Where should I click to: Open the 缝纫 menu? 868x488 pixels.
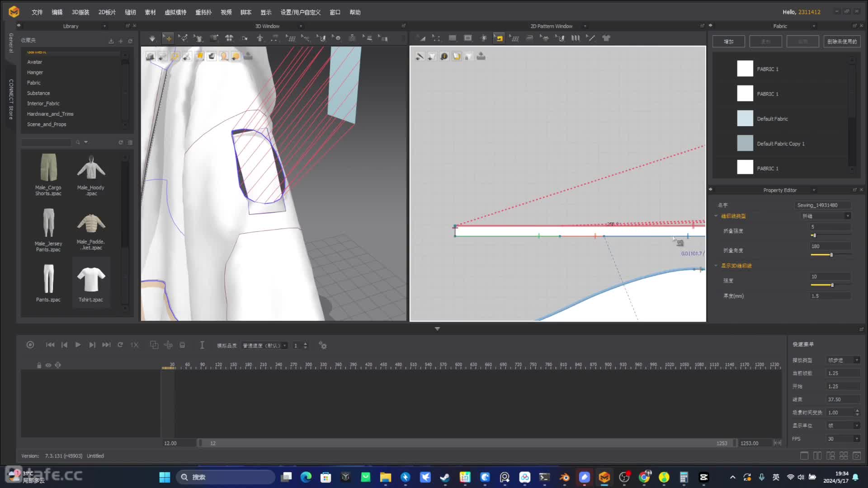tap(130, 12)
